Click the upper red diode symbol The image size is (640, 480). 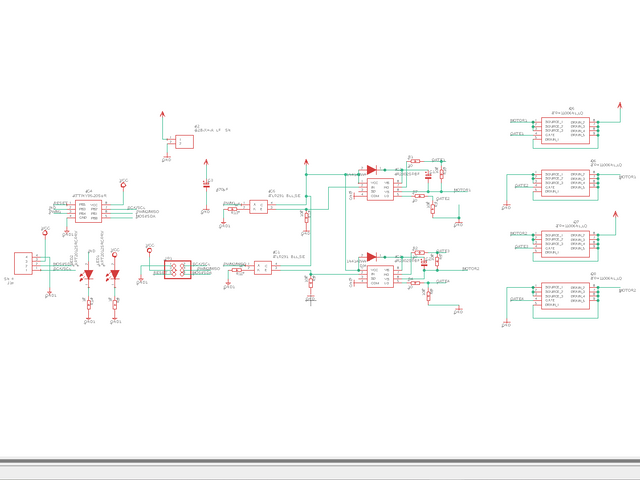(x=372, y=170)
